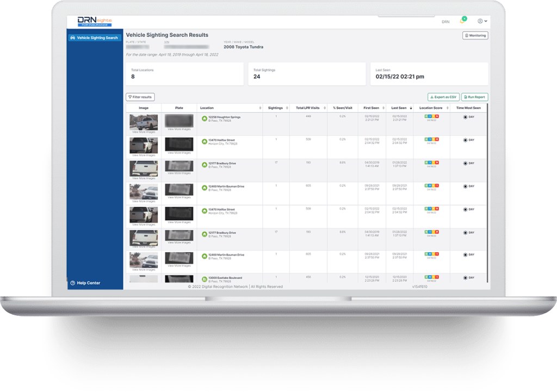Export results as CSV
Image resolution: width=557 pixels, height=392 pixels.
443,97
